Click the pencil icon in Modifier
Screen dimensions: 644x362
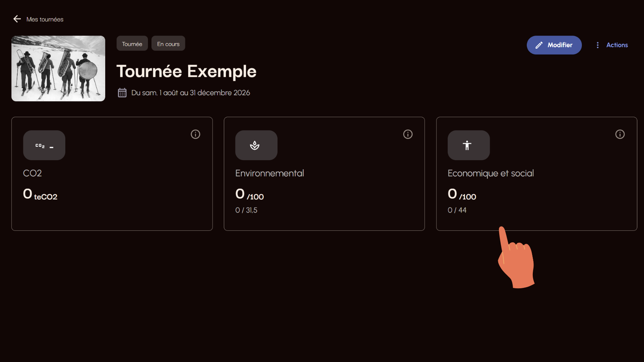pos(539,45)
